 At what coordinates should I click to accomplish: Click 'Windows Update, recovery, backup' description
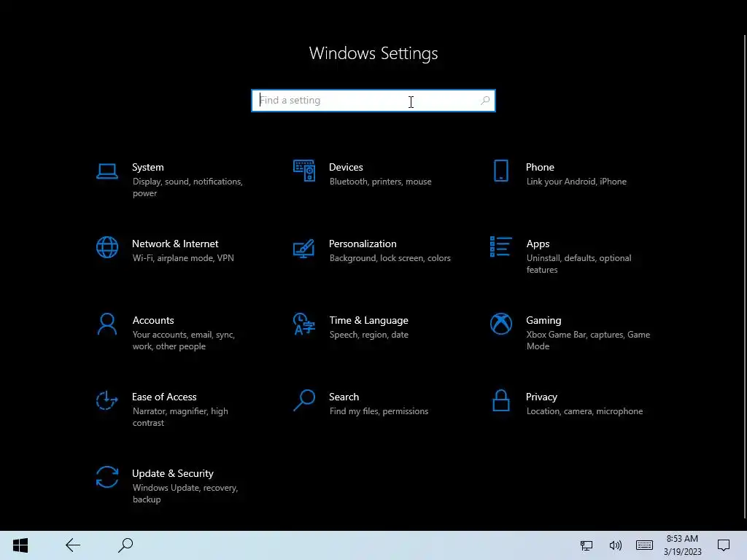coord(185,494)
